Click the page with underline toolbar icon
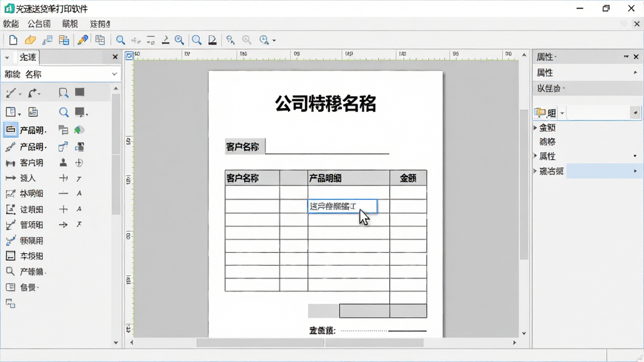This screenshot has width=644, height=362. pyautogui.click(x=212, y=40)
